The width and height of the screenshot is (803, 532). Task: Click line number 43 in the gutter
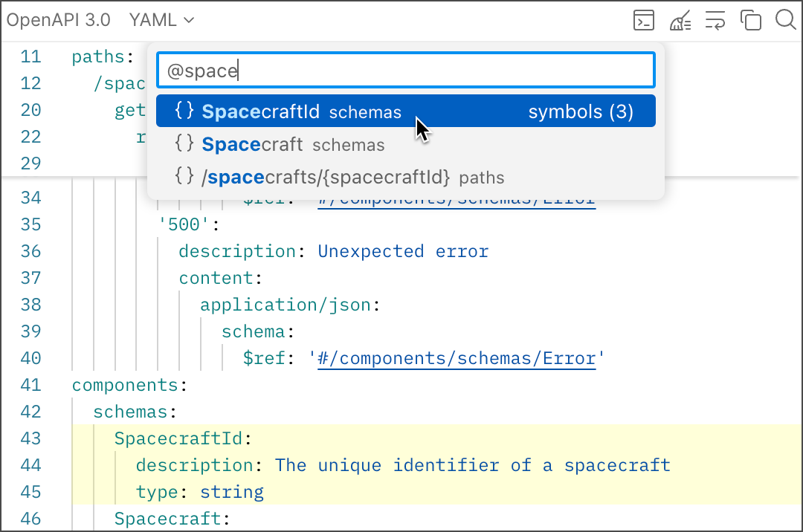click(x=30, y=438)
